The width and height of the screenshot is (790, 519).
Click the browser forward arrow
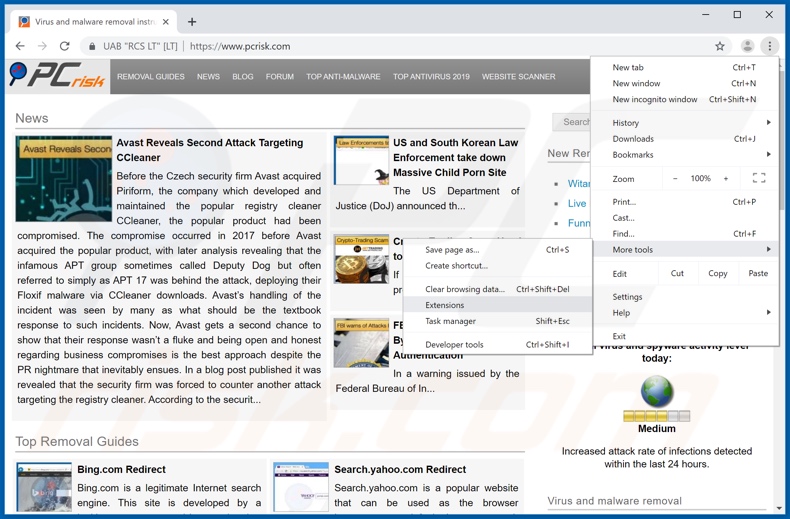(42, 46)
